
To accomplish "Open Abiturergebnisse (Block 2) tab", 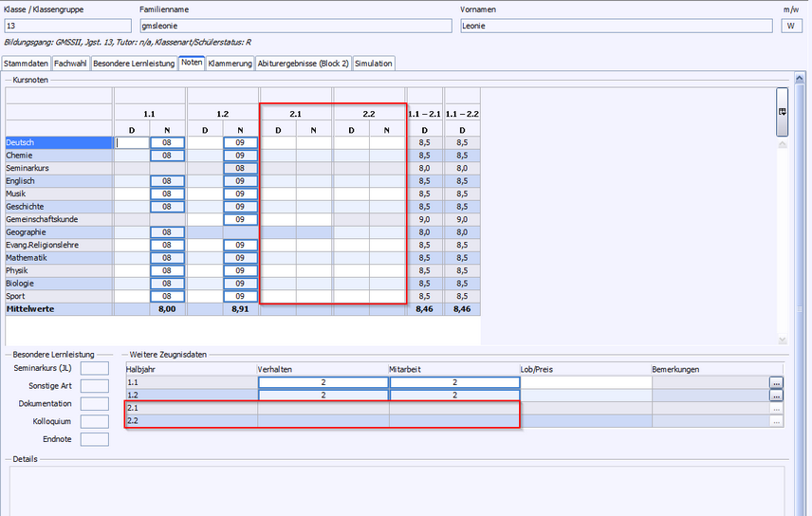I will pos(303,64).
